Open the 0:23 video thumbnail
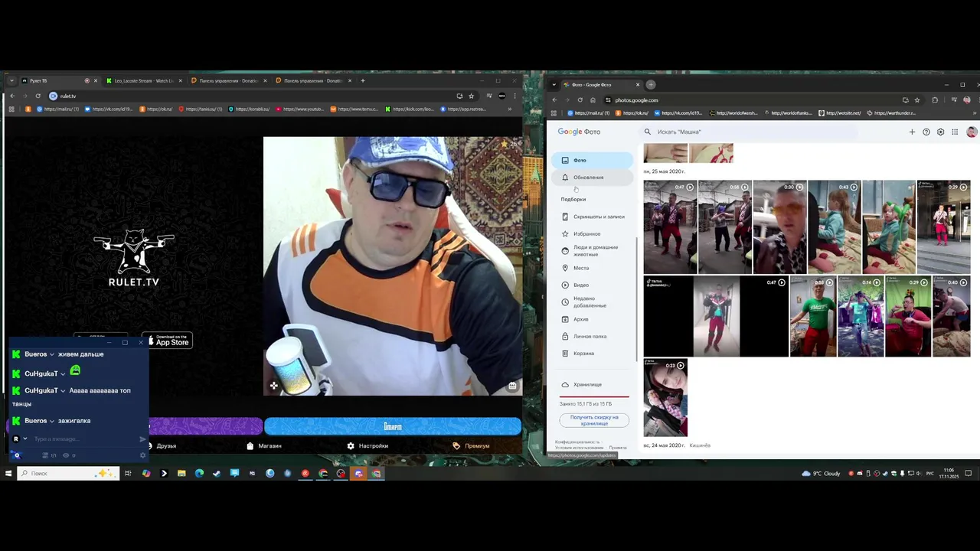Screen dimensions: 980x551 pos(665,398)
